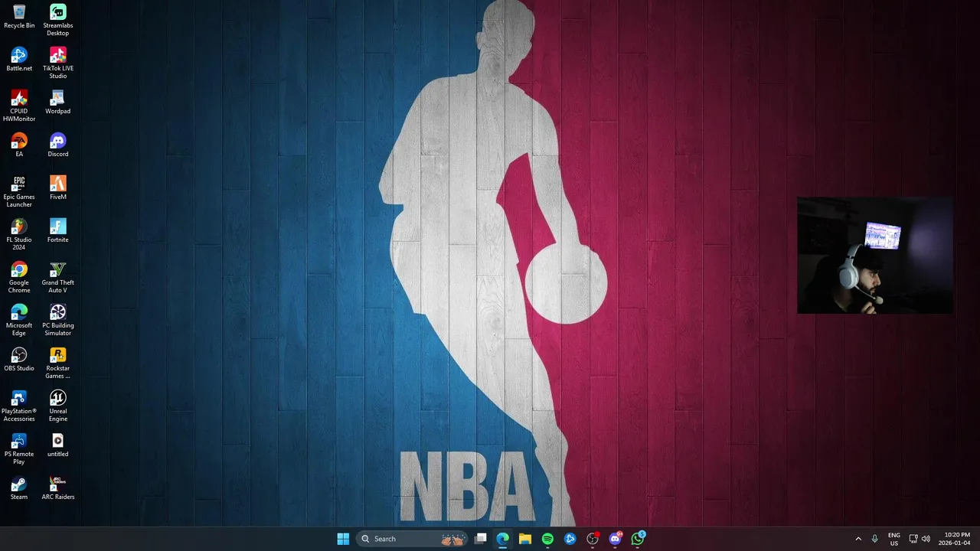Screen dimensions: 980x551
Task: Click the microphone icon in the tray
Action: point(875,539)
